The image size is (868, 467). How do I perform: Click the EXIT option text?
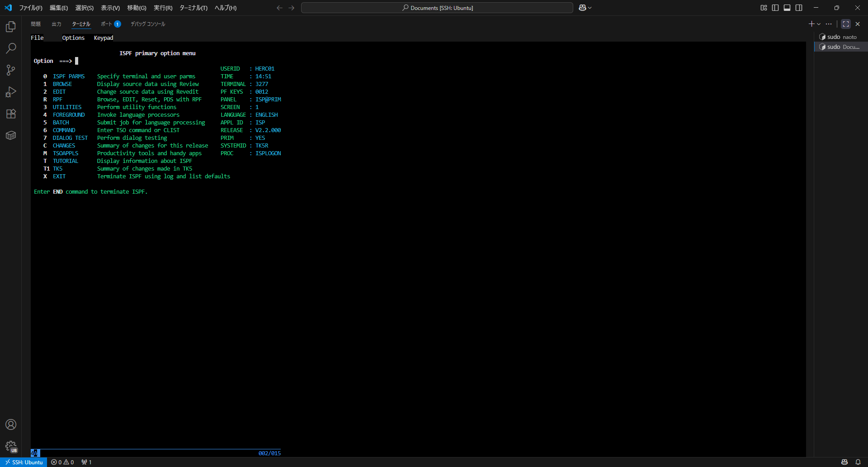59,176
